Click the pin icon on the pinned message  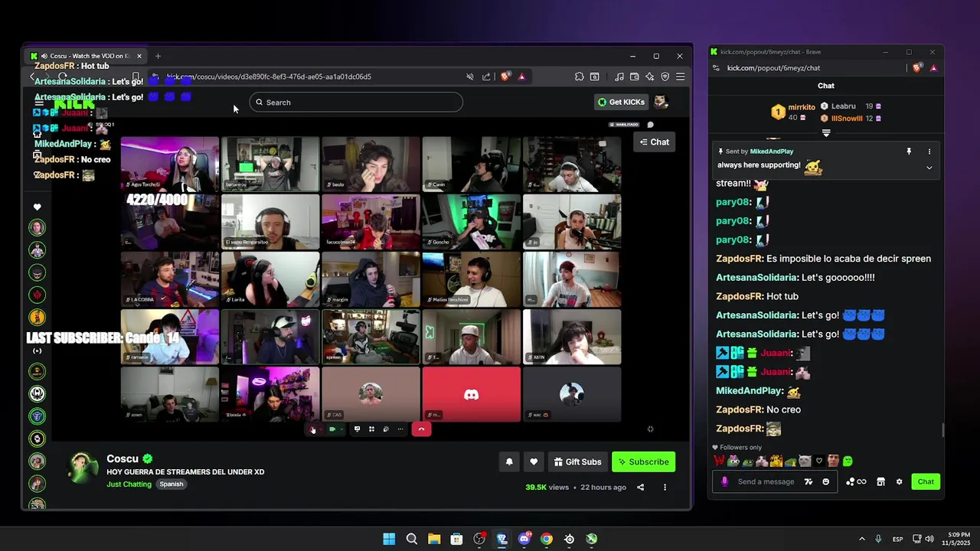point(909,152)
